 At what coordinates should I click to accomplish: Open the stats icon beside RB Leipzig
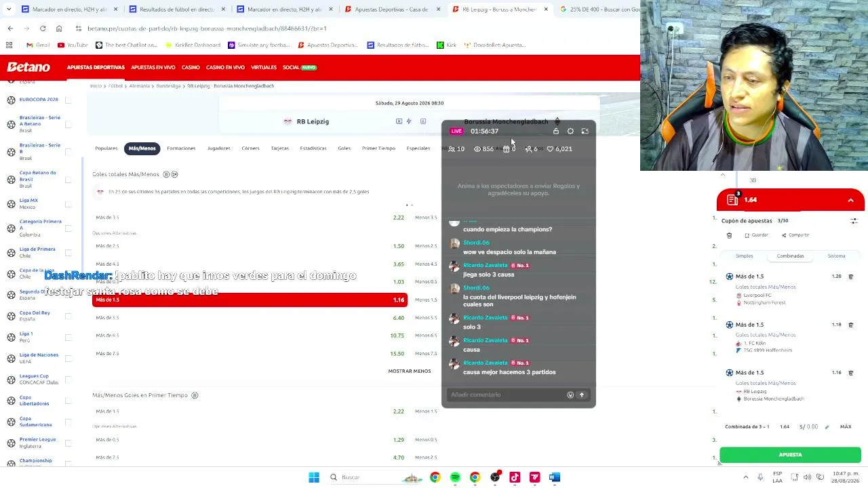423,121
